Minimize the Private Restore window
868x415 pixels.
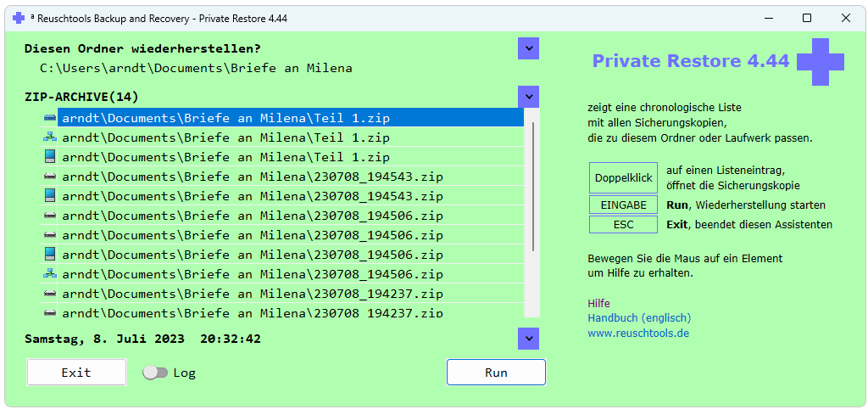coord(768,19)
